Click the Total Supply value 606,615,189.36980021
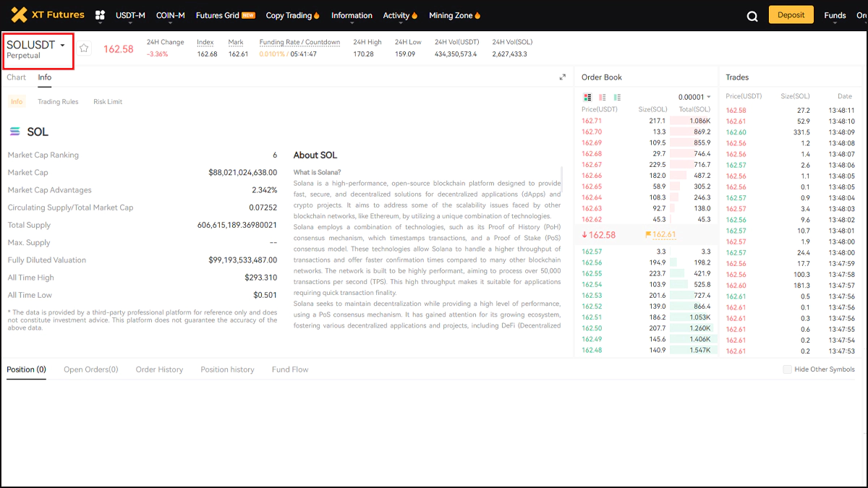Image resolution: width=868 pixels, height=488 pixels. pos(237,225)
